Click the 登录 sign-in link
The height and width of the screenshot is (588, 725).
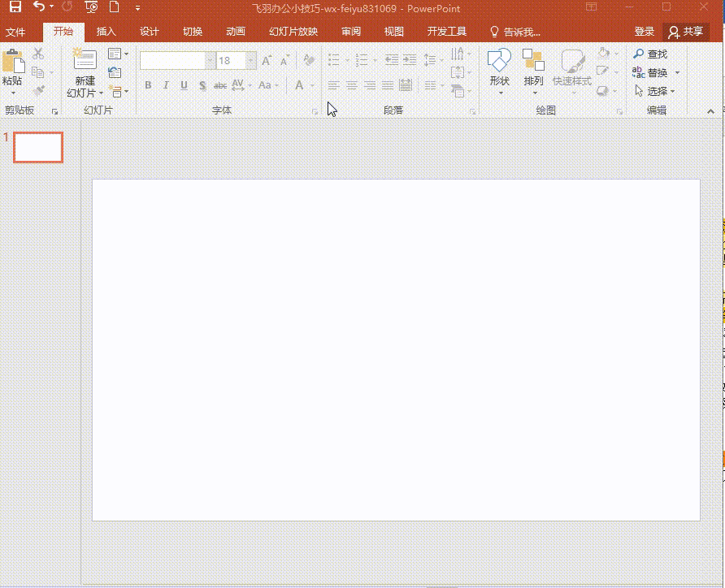point(644,32)
